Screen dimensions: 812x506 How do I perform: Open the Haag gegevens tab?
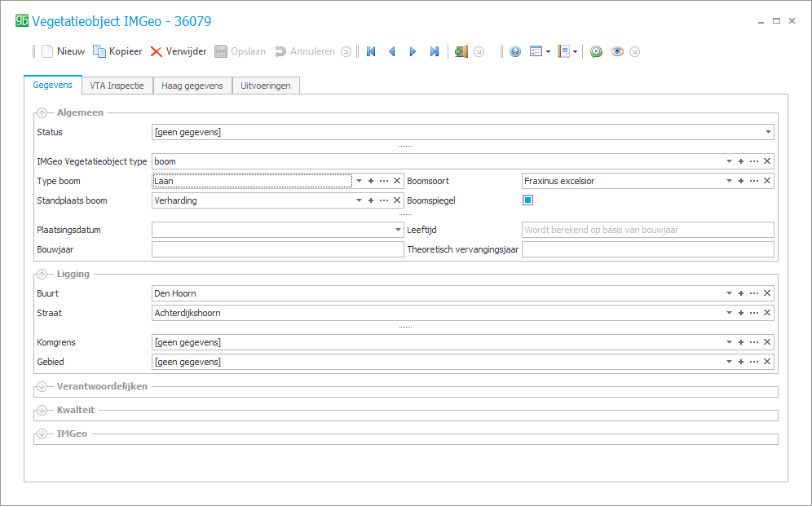pyautogui.click(x=192, y=86)
